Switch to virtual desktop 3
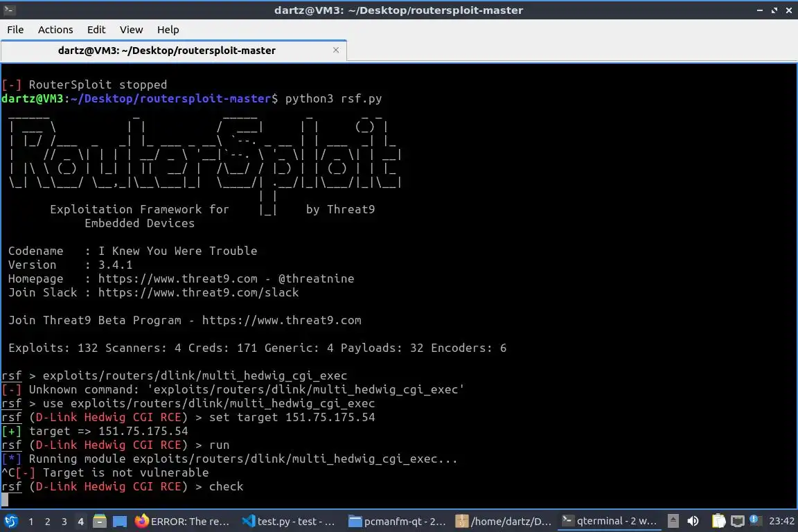798x532 pixels. [64, 522]
